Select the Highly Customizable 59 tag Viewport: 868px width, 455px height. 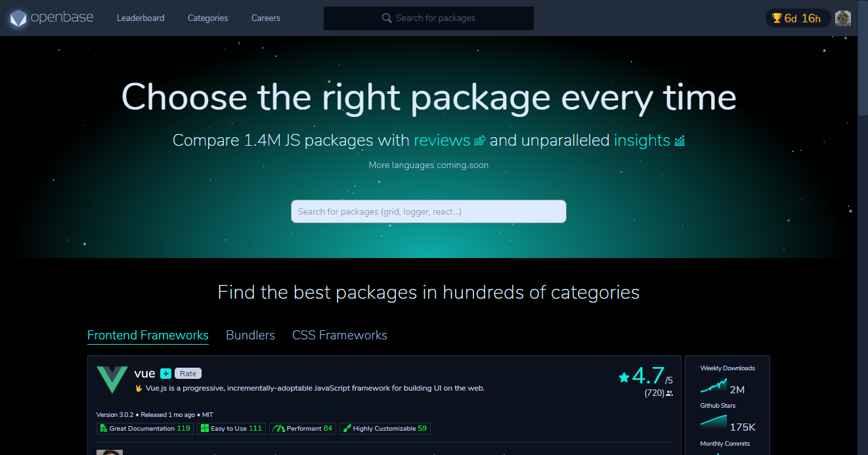385,428
